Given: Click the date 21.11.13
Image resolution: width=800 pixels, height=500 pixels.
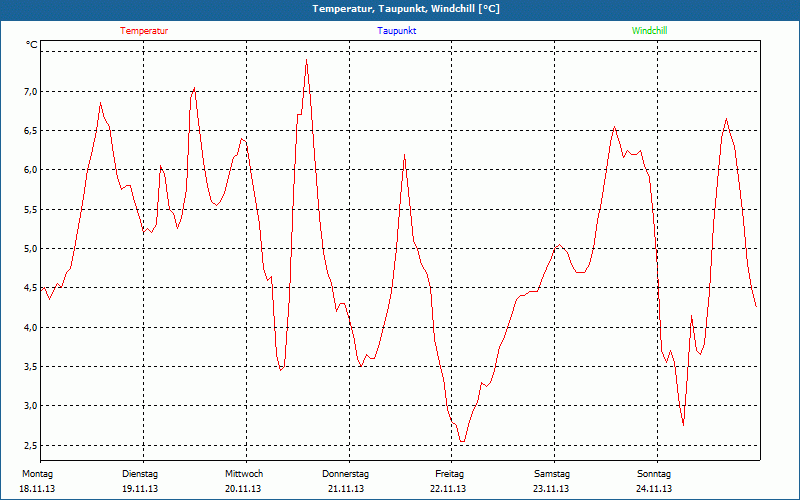Looking at the screenshot, I should (x=346, y=489).
